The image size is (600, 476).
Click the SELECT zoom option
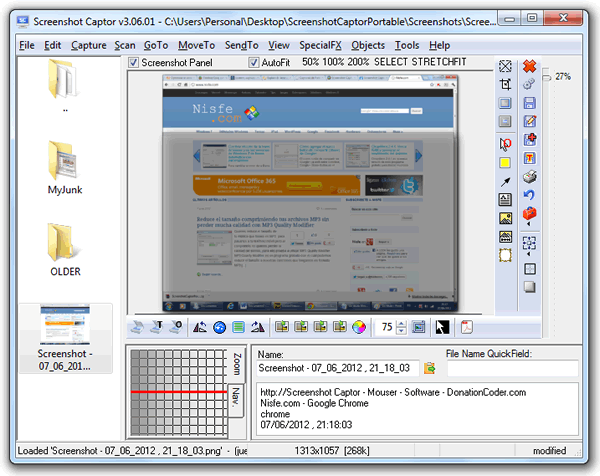click(391, 62)
